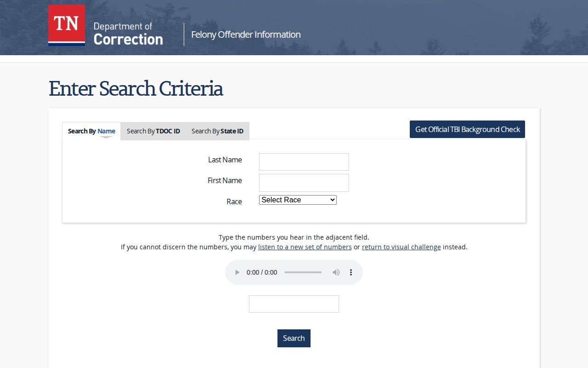This screenshot has height=368, width=588.
Task: Click Felony Offender Information header text
Action: click(246, 34)
